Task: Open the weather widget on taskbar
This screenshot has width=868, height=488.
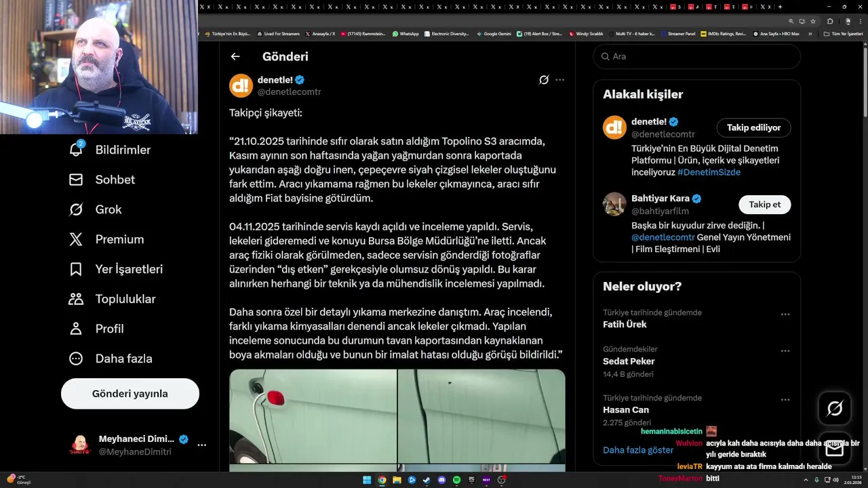Action: [x=20, y=480]
